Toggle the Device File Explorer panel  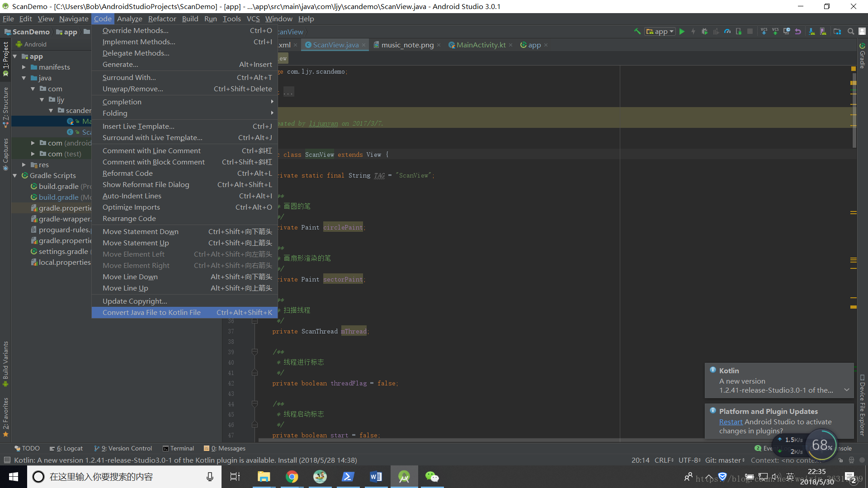click(x=862, y=405)
